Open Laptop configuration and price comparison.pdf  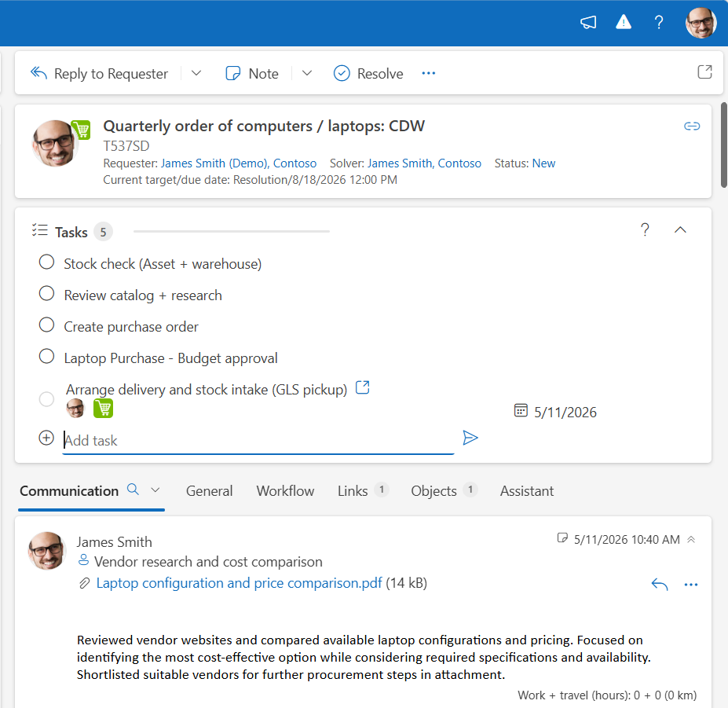(239, 583)
